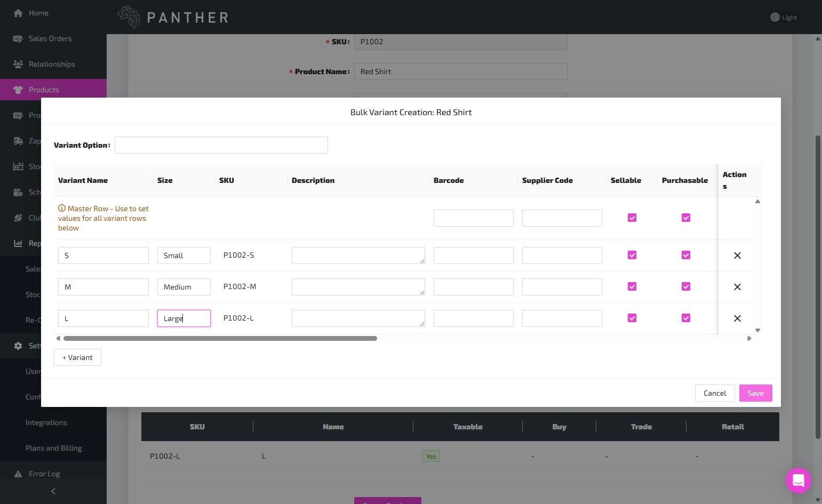Uncheck Sellable for variant P1002-M

click(632, 286)
